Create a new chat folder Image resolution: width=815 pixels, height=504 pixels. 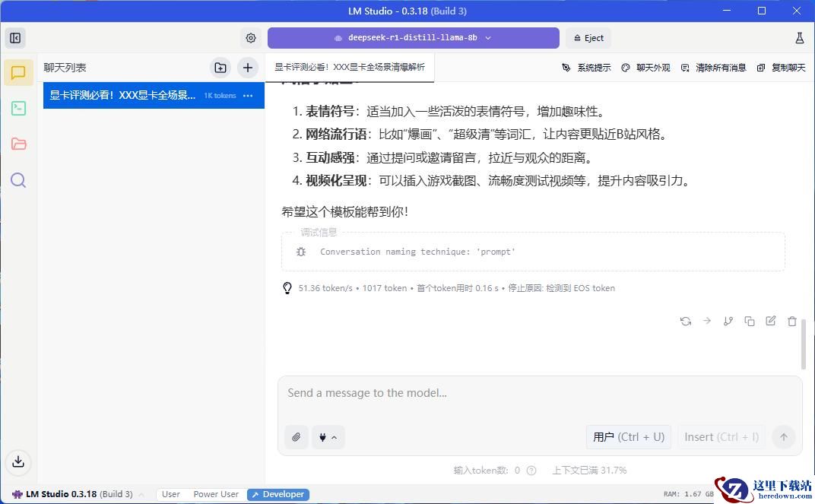(220, 68)
